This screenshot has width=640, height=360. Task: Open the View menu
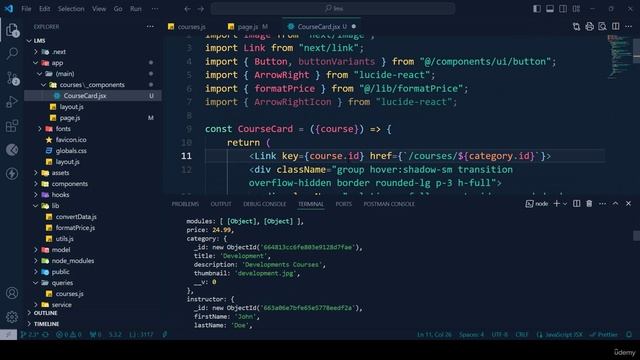tap(99, 9)
